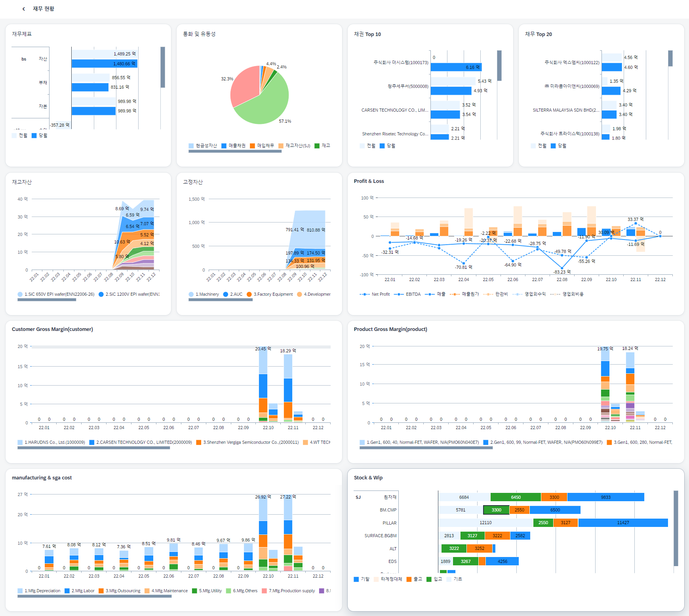Toggle 당월 legend in the 채무 Top 20 card
689x616 pixels.
[559, 146]
